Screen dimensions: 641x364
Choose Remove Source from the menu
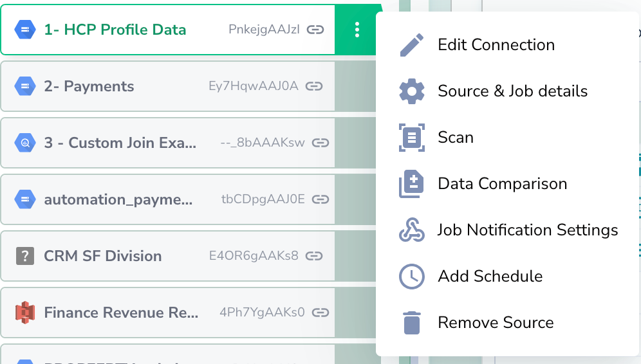pos(495,323)
